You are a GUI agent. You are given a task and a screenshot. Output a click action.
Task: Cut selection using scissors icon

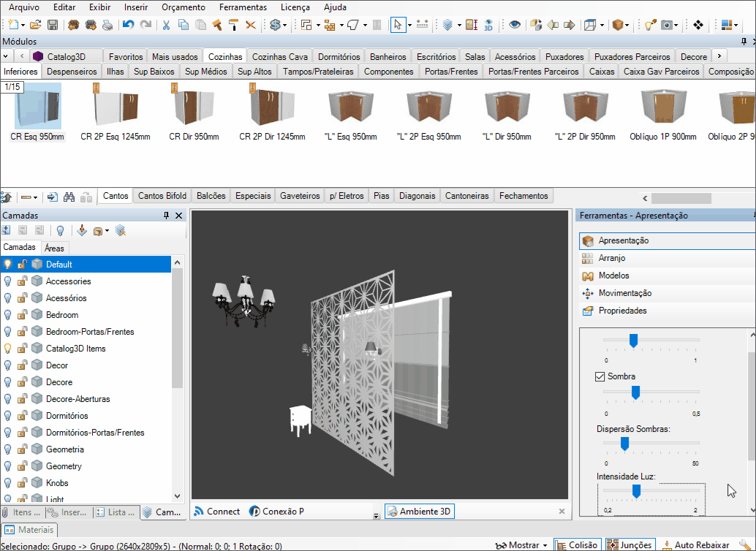click(167, 25)
